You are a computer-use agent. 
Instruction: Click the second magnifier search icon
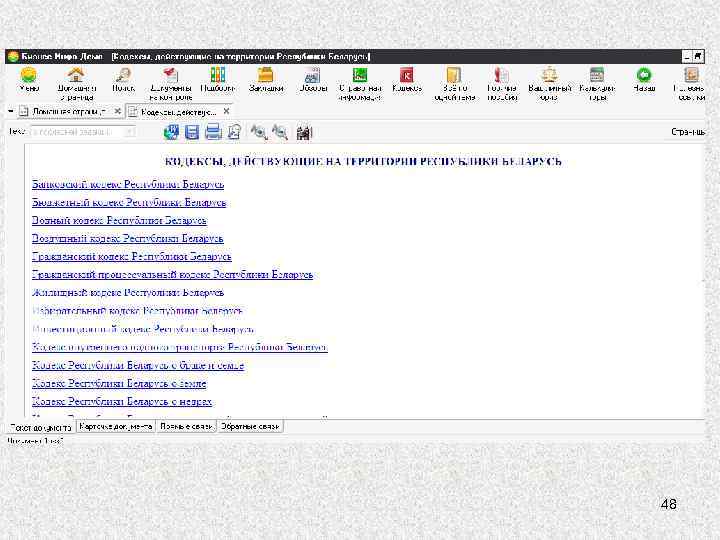tap(280, 132)
